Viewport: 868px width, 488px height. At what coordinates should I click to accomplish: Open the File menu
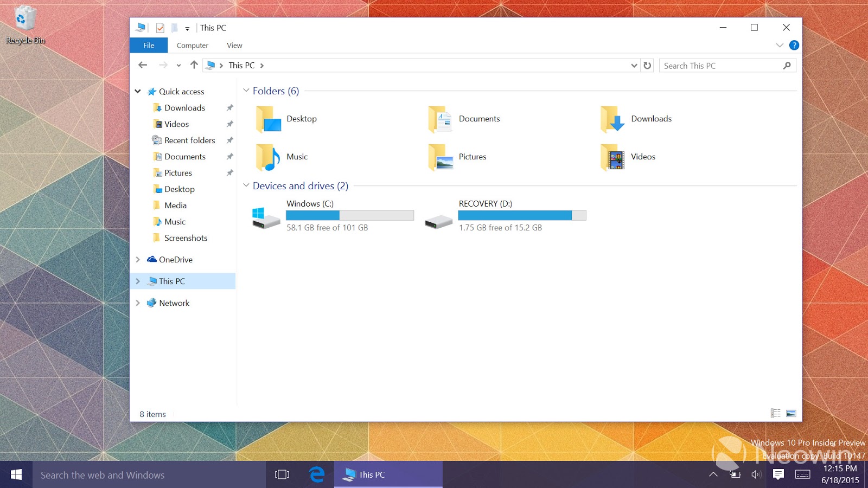click(x=149, y=46)
